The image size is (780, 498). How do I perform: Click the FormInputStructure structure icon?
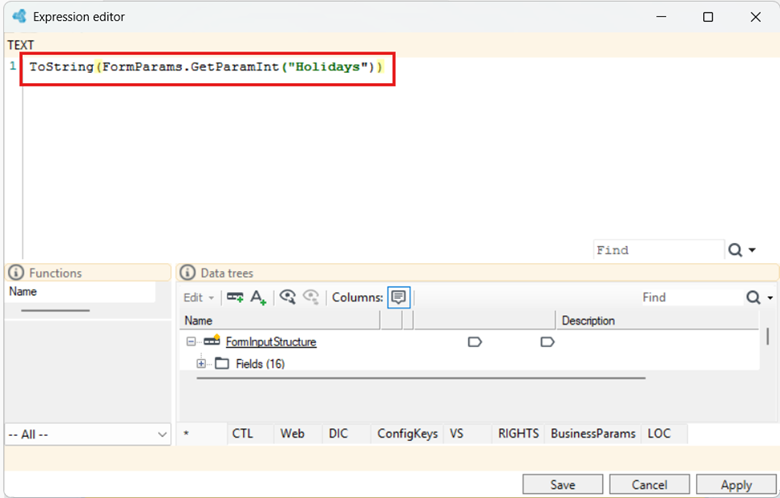click(212, 340)
